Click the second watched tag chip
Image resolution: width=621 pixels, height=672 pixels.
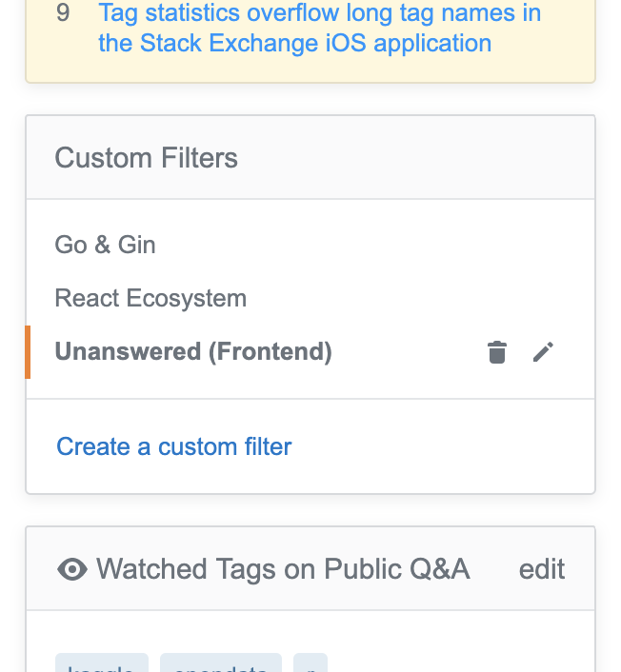[x=221, y=663]
